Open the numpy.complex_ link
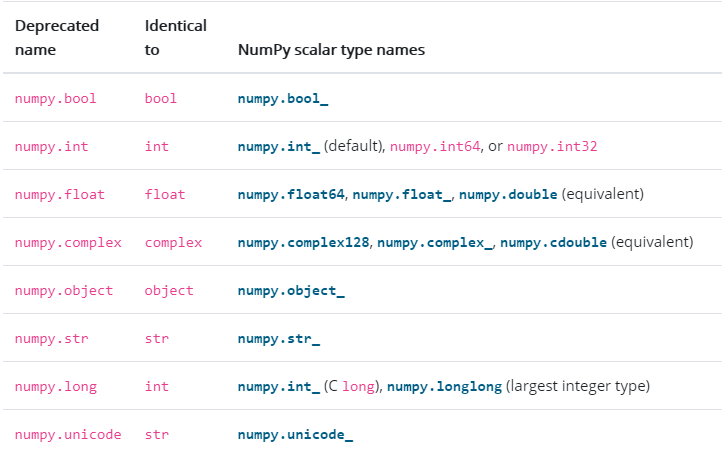Image resolution: width=724 pixels, height=453 pixels. coord(435,243)
